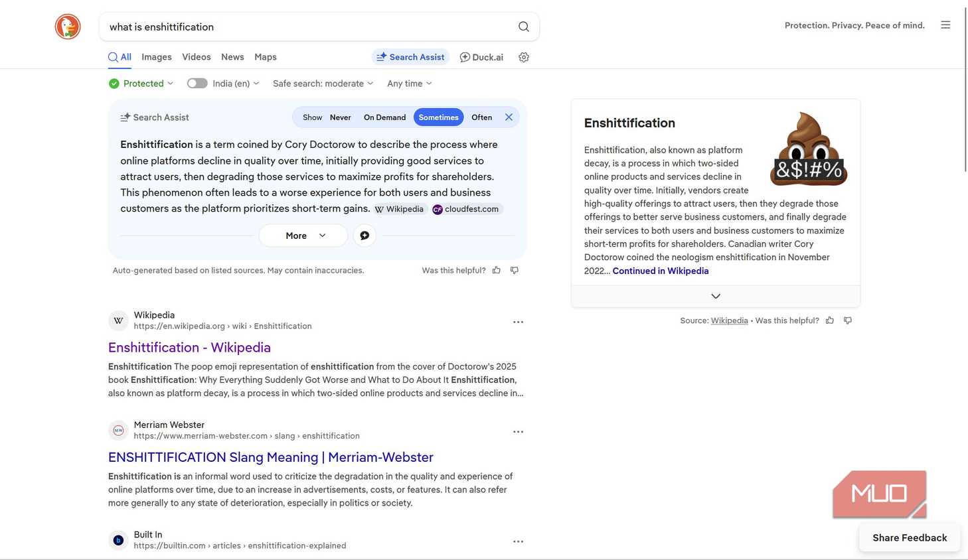This screenshot has height=560, width=968.
Task: Open Enshittification - Wikipedia result link
Action: [189, 348]
